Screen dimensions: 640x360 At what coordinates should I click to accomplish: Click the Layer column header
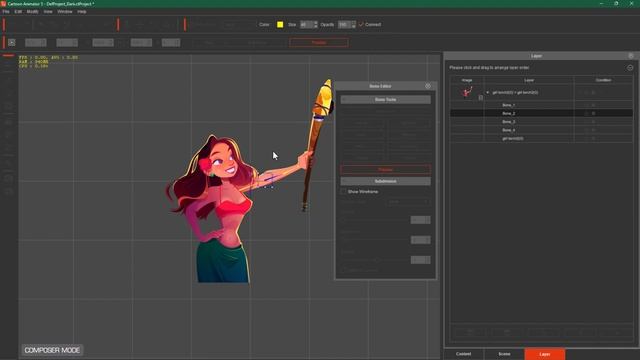coord(529,80)
